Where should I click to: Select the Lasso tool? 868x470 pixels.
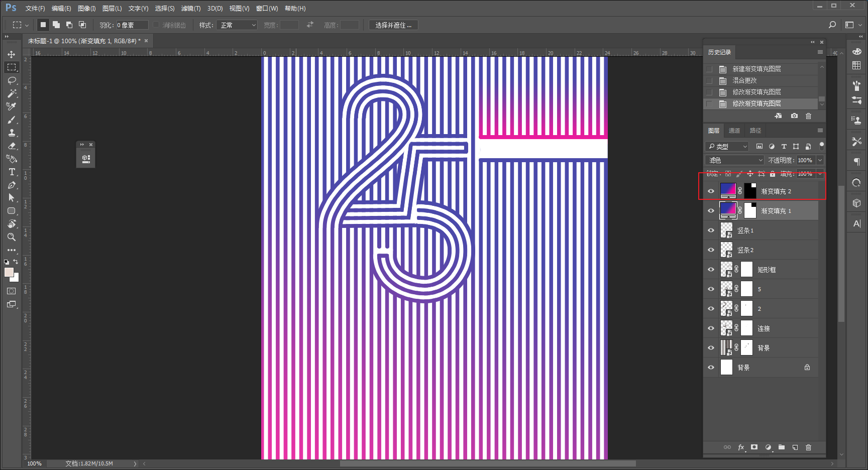(12, 80)
